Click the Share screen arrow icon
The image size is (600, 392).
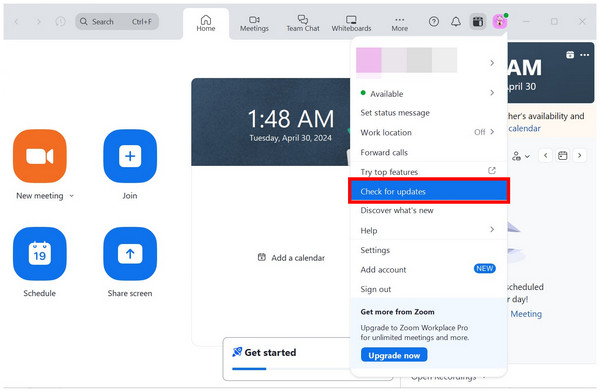pyautogui.click(x=130, y=253)
